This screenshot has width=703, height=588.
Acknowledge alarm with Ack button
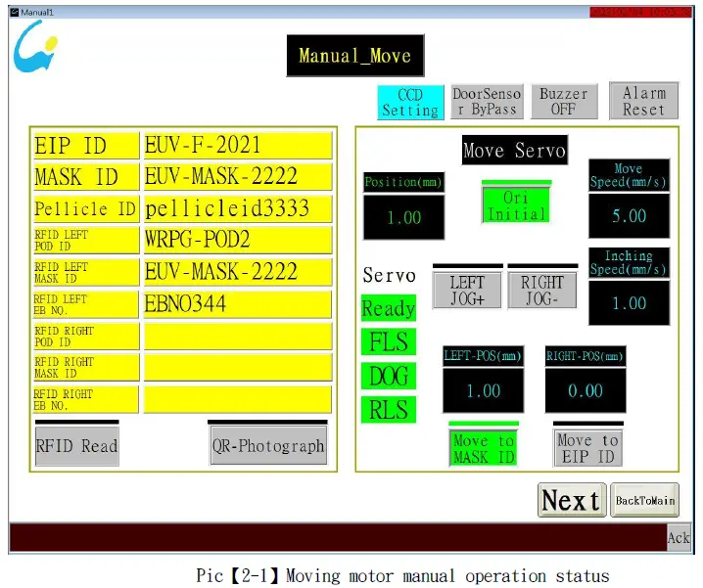tap(679, 537)
